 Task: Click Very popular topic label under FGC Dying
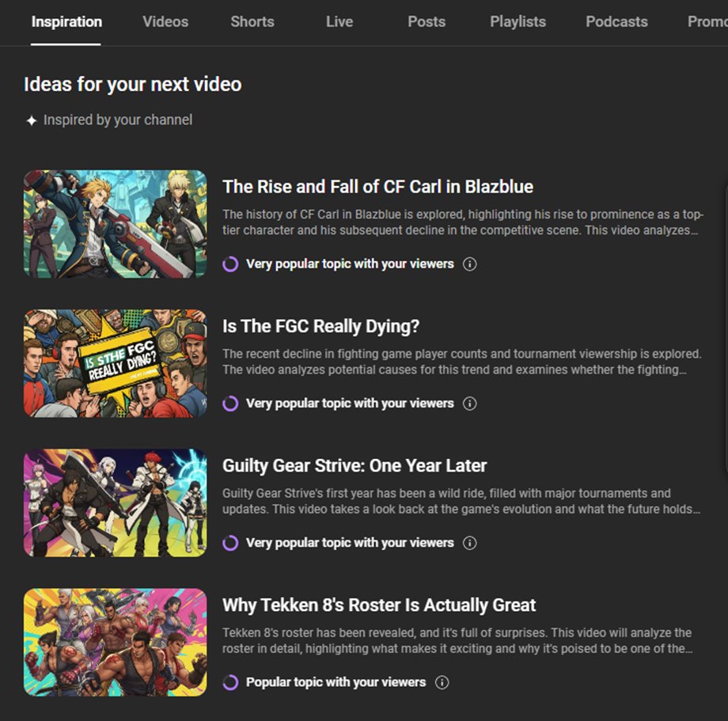[350, 404]
